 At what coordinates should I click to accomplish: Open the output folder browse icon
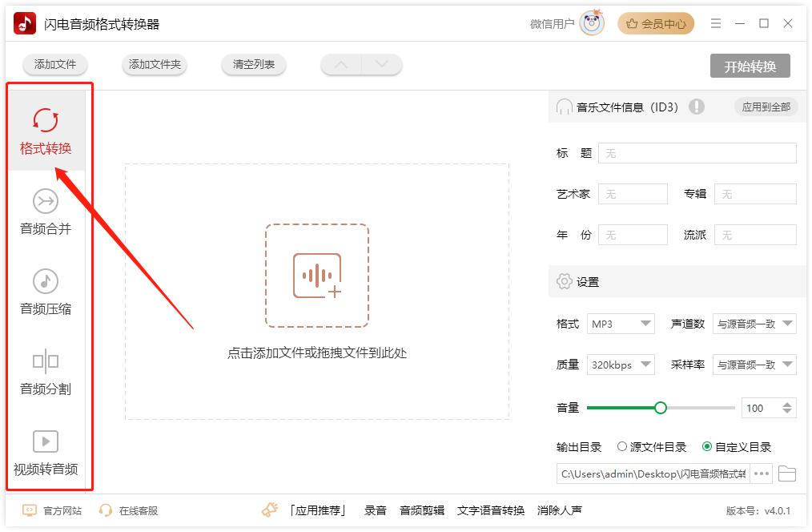click(x=787, y=474)
